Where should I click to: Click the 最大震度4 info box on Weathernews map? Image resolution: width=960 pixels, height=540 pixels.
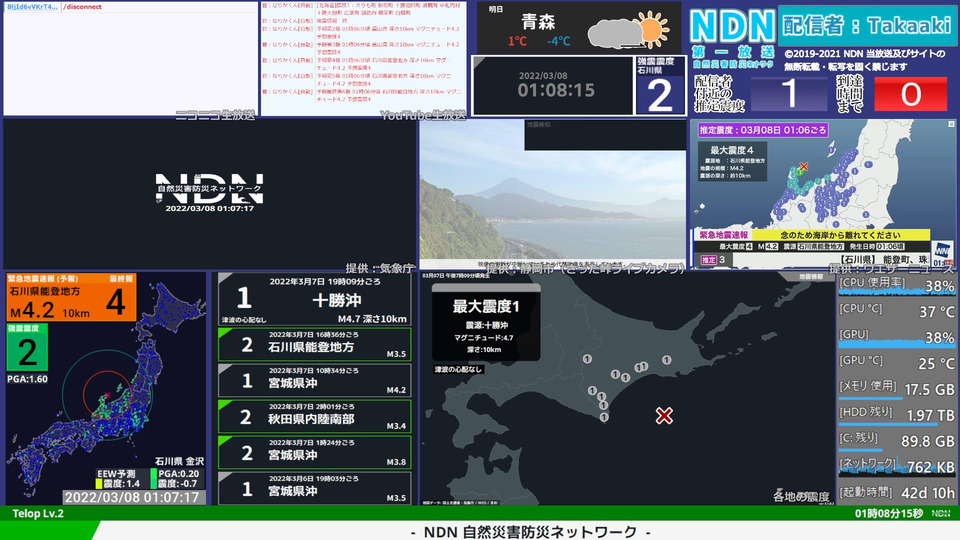(732, 162)
